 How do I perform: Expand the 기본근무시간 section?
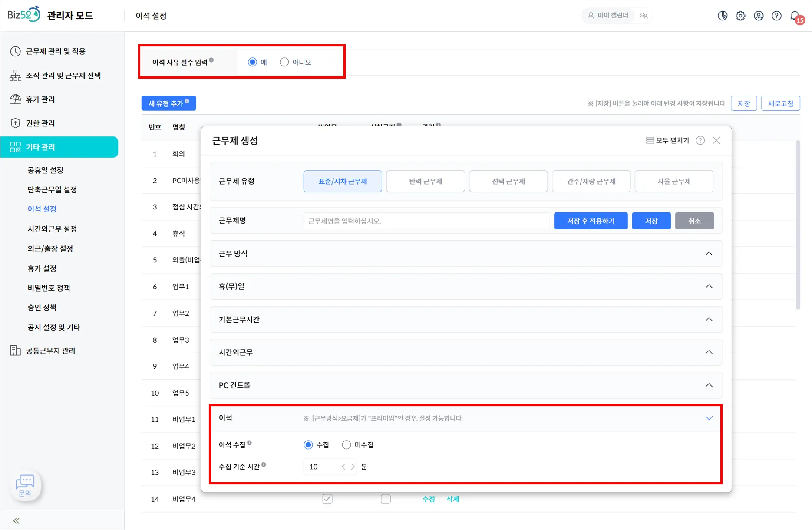709,319
